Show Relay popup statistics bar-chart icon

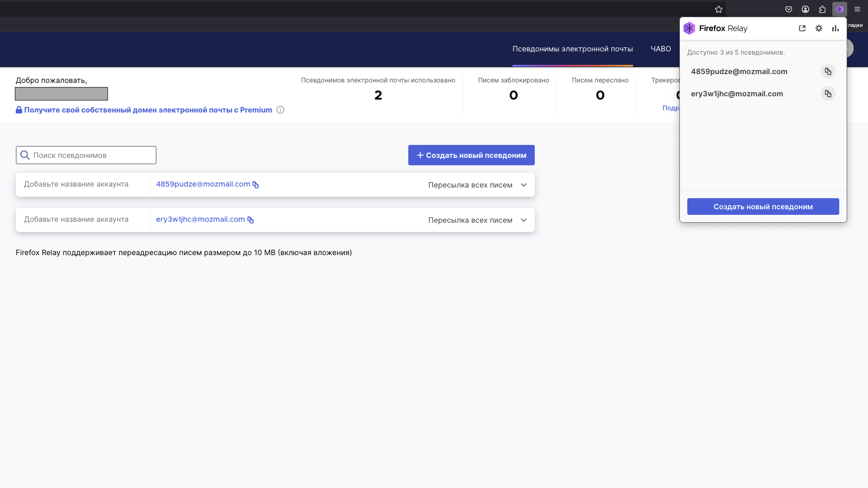tap(835, 28)
